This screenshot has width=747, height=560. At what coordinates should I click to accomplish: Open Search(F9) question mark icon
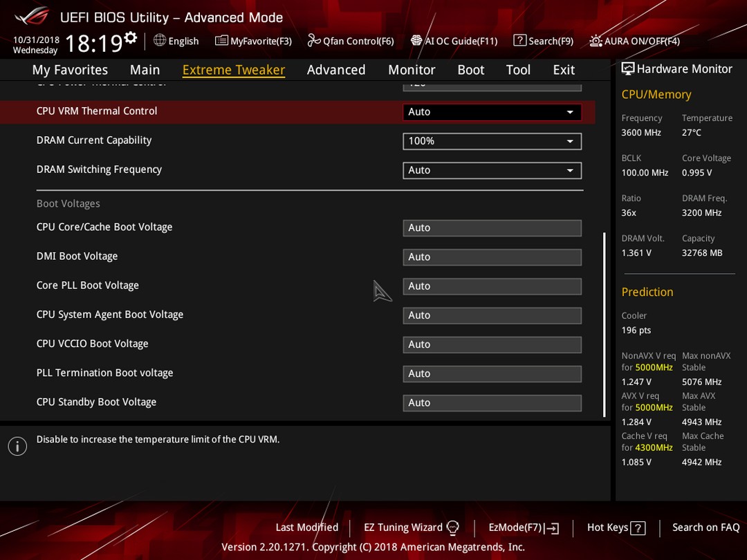pos(519,41)
